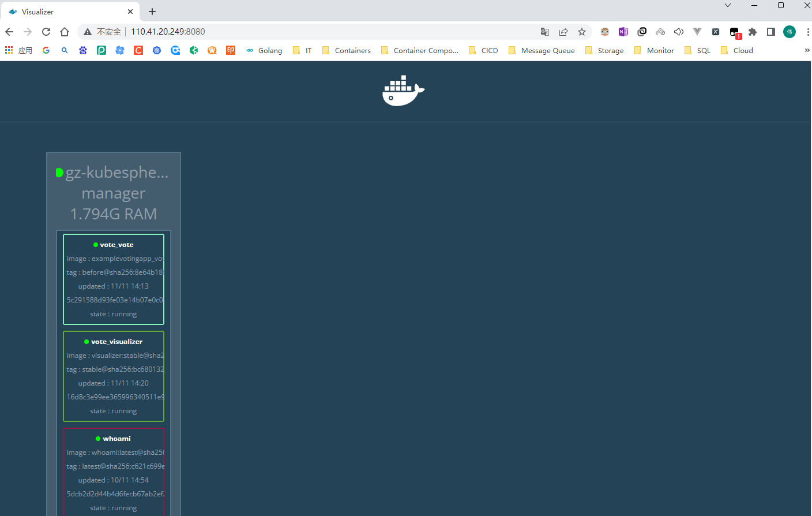Open the Golang bookmark

pyautogui.click(x=264, y=50)
